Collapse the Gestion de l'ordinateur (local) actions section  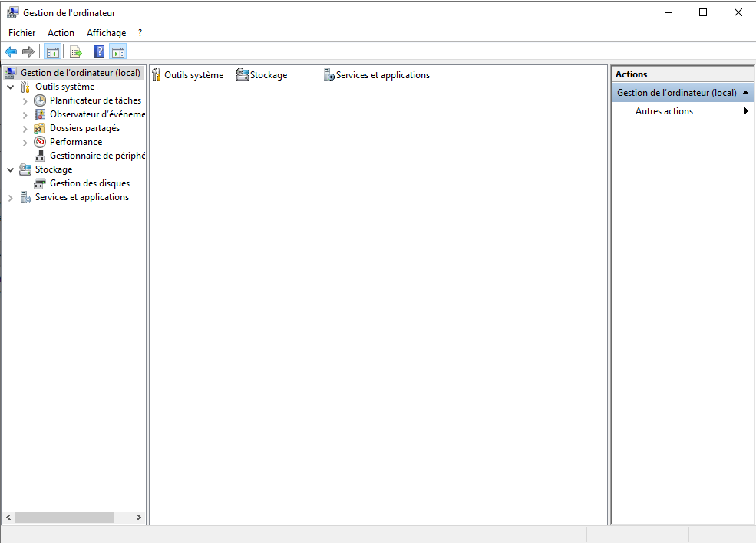tap(746, 93)
